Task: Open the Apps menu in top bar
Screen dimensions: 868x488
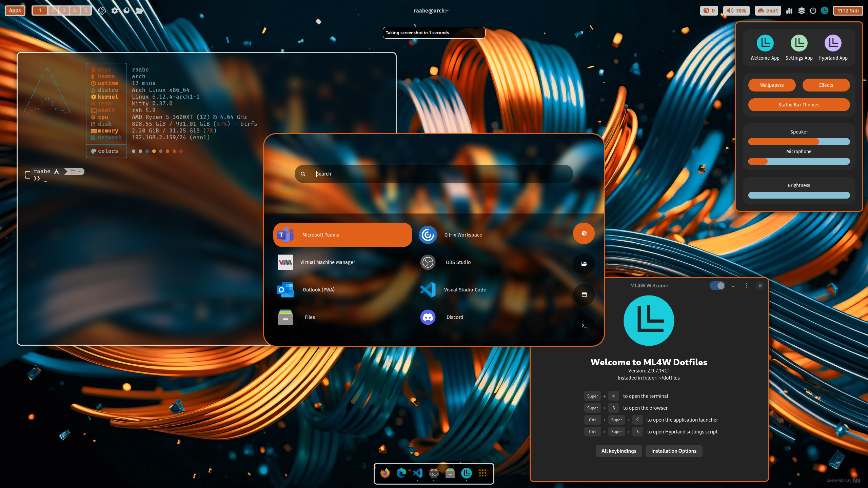Action: pyautogui.click(x=15, y=11)
